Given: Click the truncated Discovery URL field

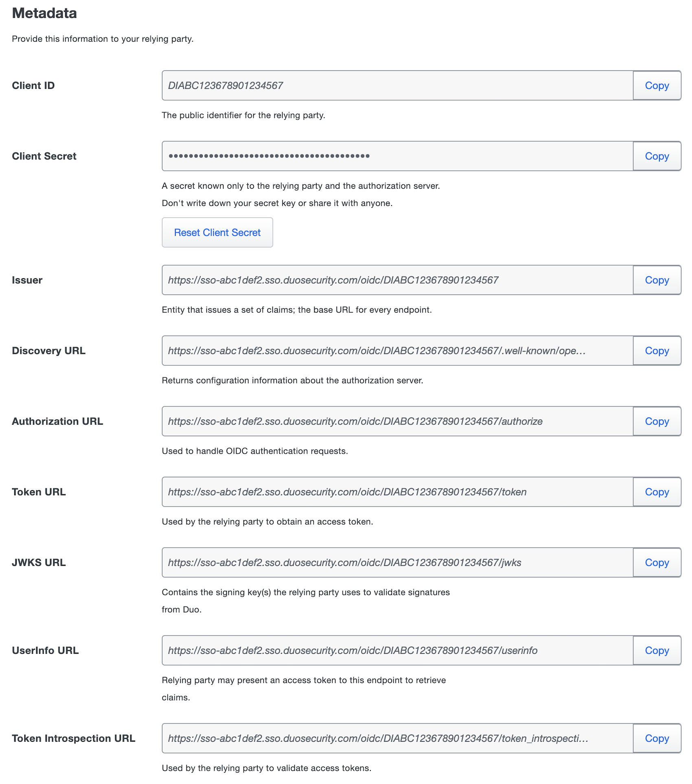Looking at the screenshot, I should [x=397, y=350].
